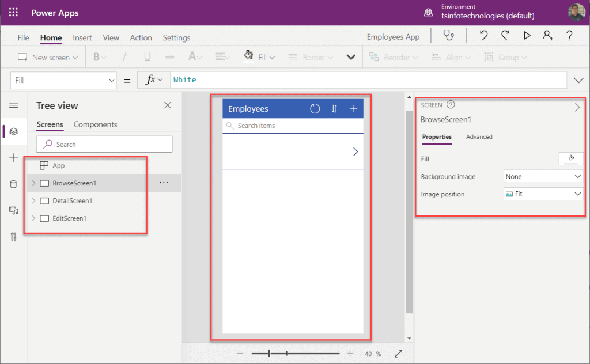Select the Settings ribbon tab
The height and width of the screenshot is (364, 590).
pyautogui.click(x=176, y=37)
